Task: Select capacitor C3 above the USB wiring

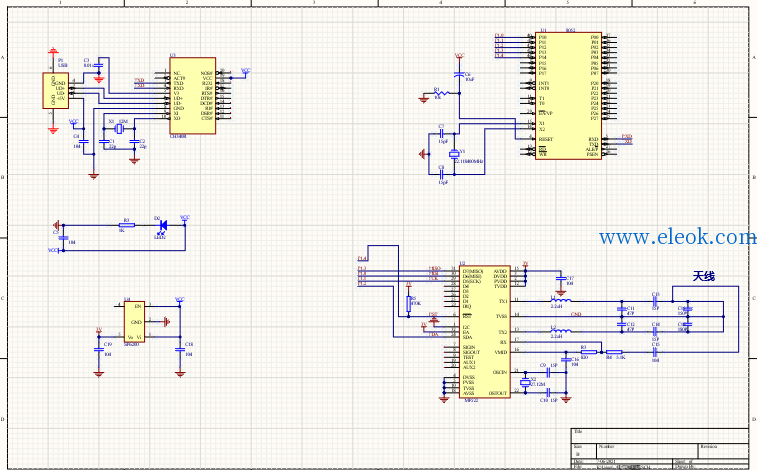Action: point(98,65)
